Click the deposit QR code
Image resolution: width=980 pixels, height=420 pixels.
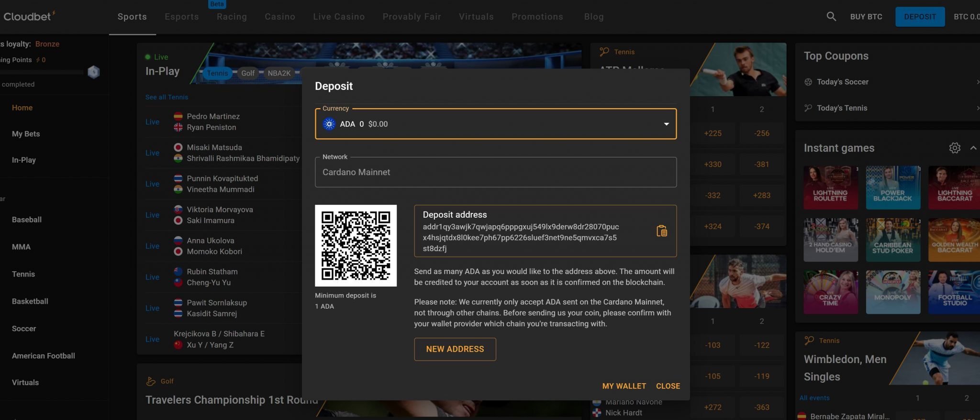[x=356, y=245]
